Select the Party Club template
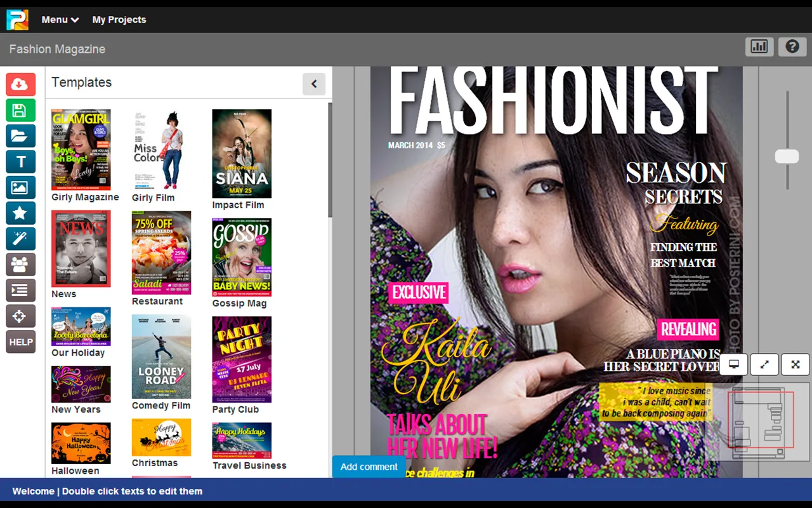Image resolution: width=812 pixels, height=508 pixels. click(x=242, y=359)
